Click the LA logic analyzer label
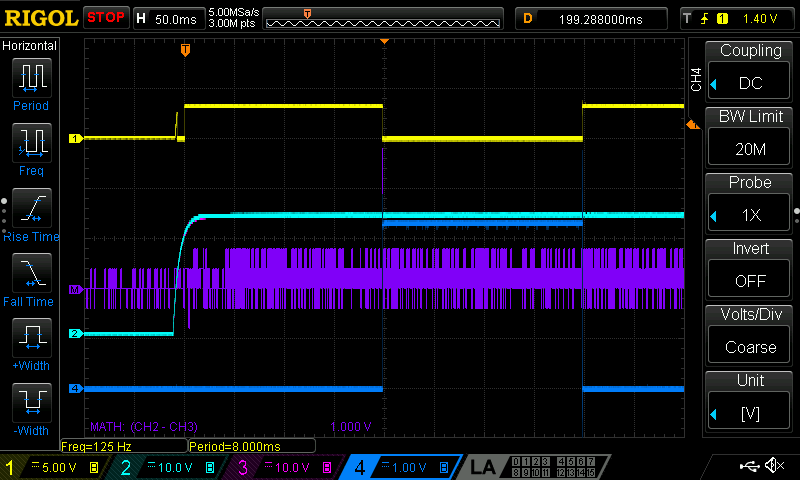The image size is (800, 480). (482, 467)
